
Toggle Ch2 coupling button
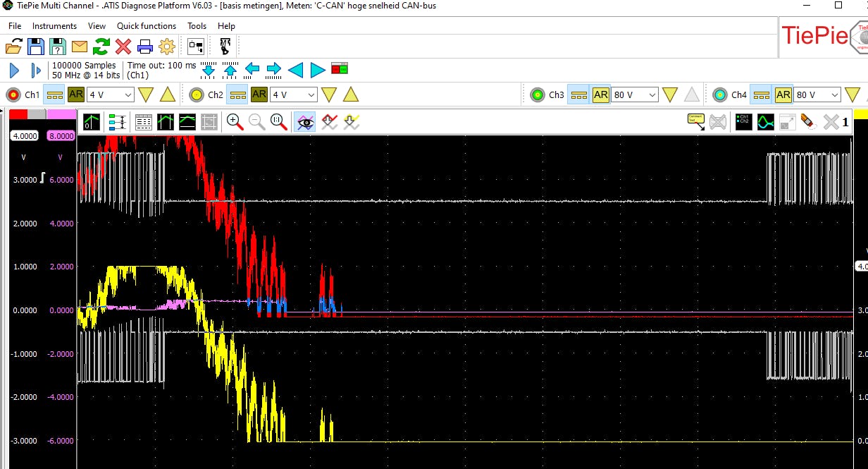tap(238, 95)
